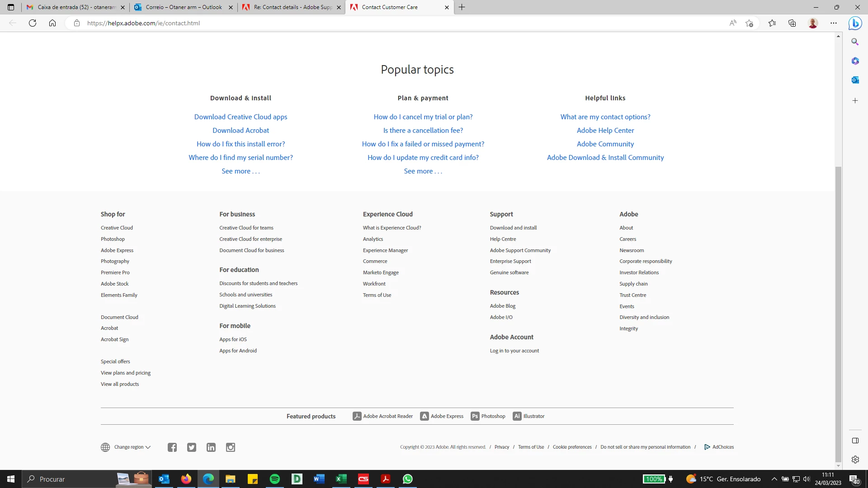868x488 pixels.
Task: Add page to favorites star icon
Action: [749, 23]
